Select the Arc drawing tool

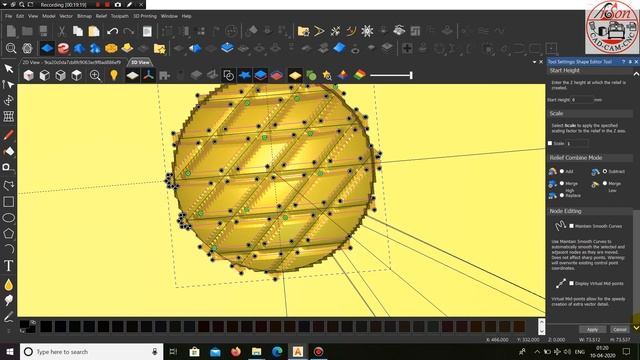point(9,249)
